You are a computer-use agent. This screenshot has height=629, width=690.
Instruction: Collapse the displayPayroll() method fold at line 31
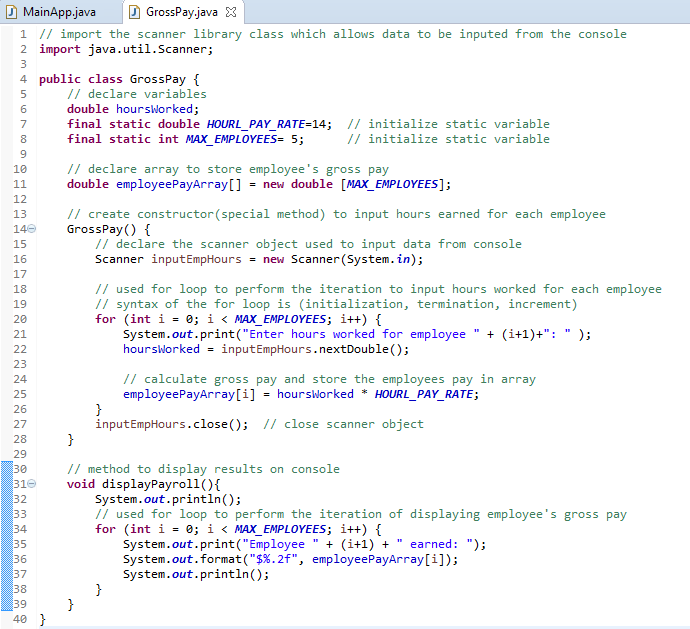(x=32, y=484)
